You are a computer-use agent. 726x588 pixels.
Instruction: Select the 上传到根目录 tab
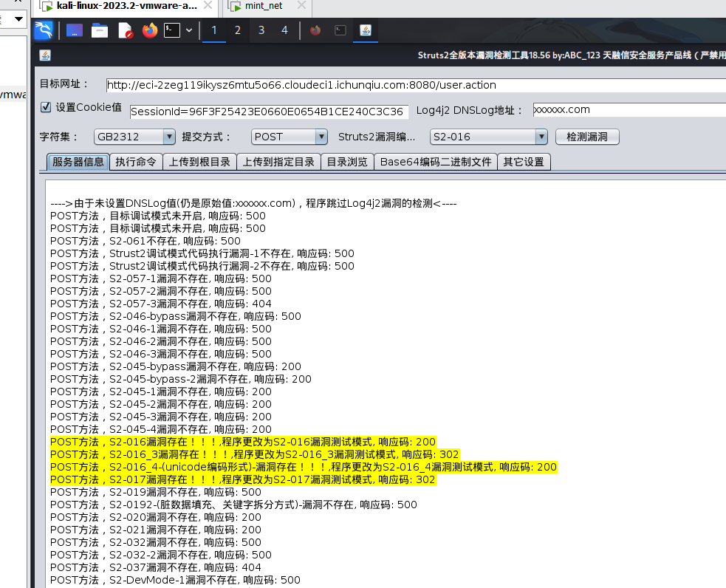199,162
